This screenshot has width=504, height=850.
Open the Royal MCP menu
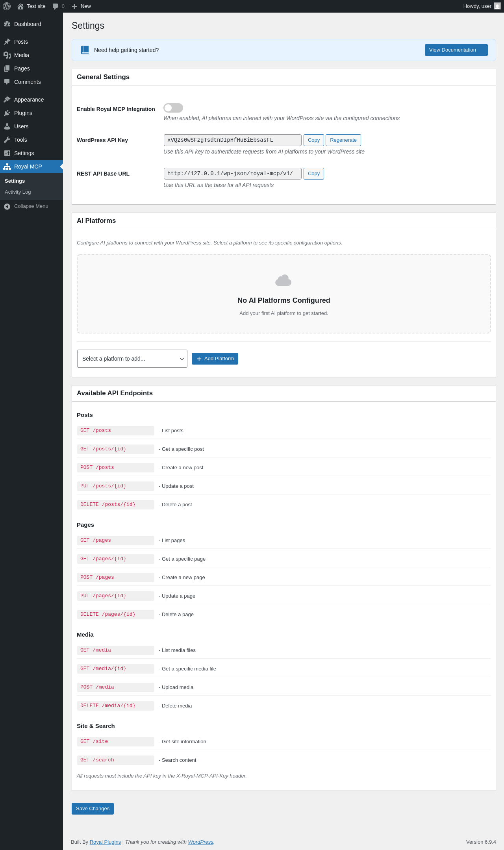pyautogui.click(x=31, y=167)
